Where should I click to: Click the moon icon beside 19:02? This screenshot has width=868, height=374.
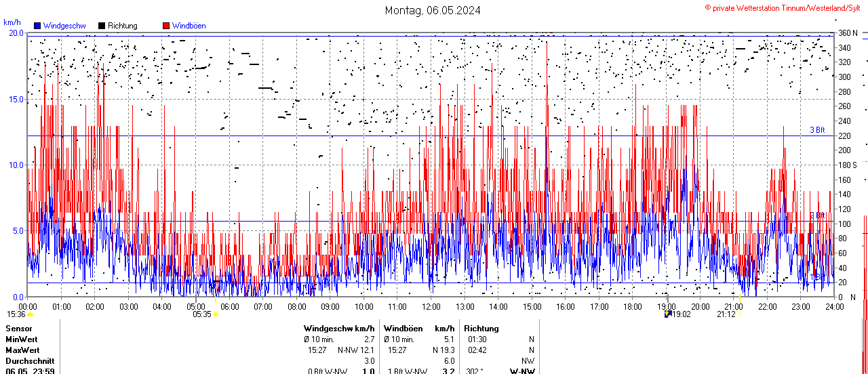(668, 314)
